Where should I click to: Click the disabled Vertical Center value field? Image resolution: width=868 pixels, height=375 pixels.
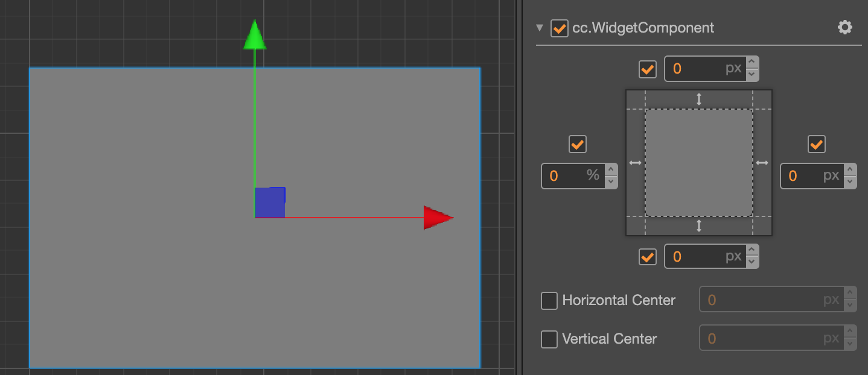click(x=771, y=338)
